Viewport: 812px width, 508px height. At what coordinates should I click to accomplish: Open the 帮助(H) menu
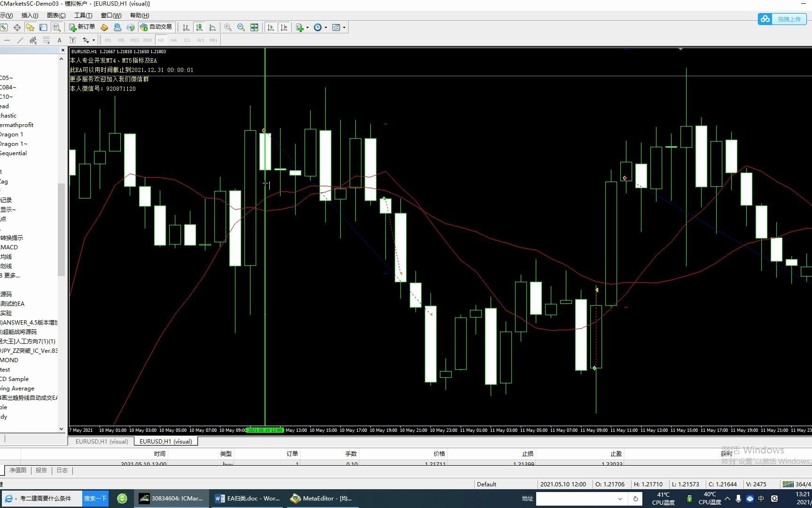pyautogui.click(x=140, y=16)
